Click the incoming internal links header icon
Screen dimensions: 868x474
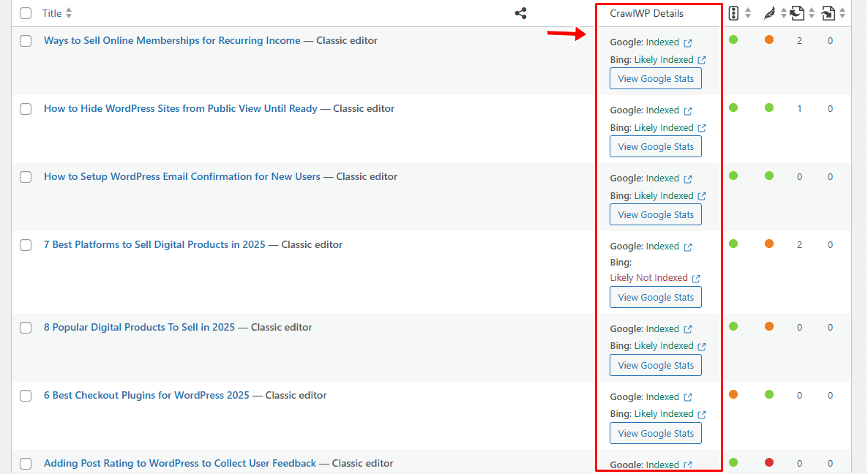(x=828, y=13)
